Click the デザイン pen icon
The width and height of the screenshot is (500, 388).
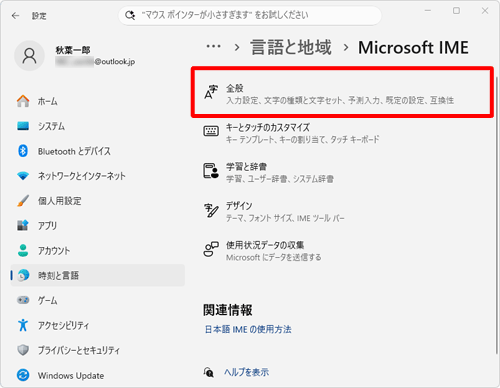click(211, 210)
